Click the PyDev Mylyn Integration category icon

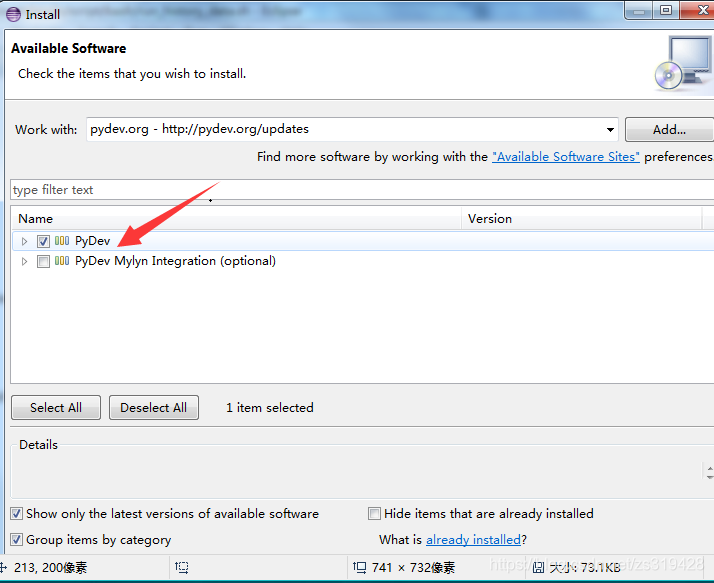[x=62, y=261]
